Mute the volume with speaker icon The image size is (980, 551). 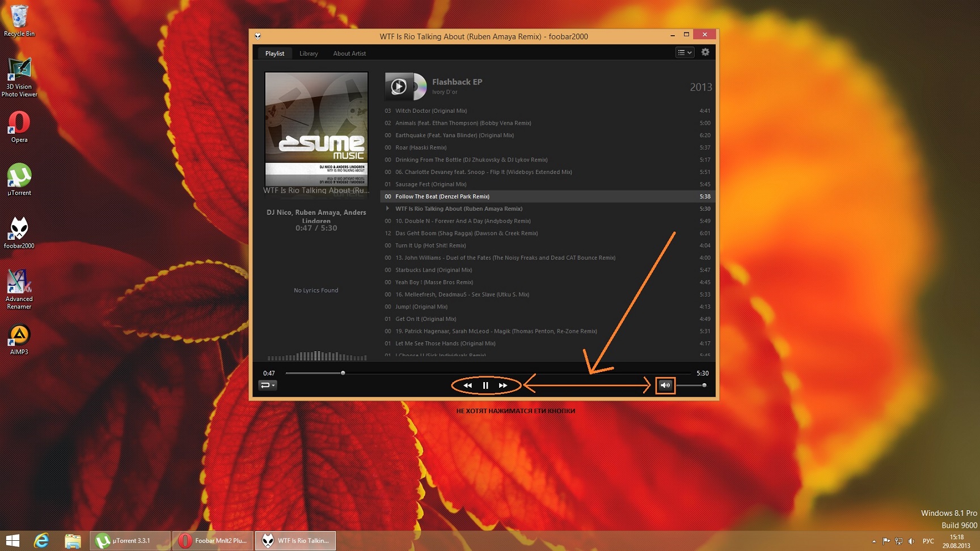click(665, 385)
